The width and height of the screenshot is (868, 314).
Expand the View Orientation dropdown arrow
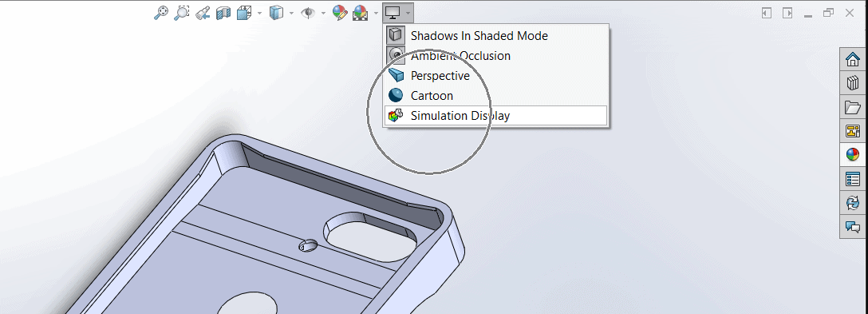[x=259, y=13]
